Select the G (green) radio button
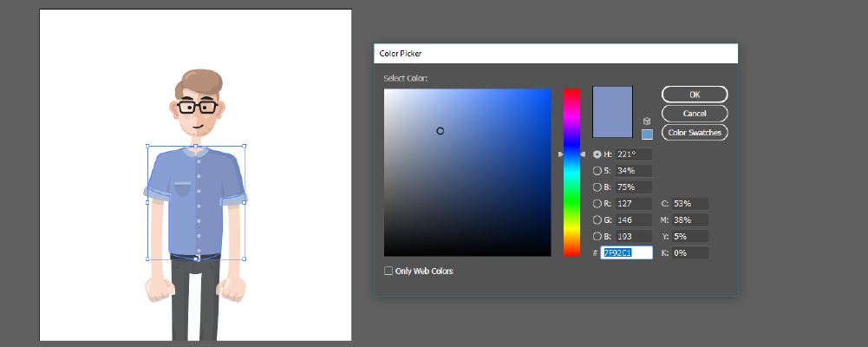The height and width of the screenshot is (347, 868). (x=597, y=219)
